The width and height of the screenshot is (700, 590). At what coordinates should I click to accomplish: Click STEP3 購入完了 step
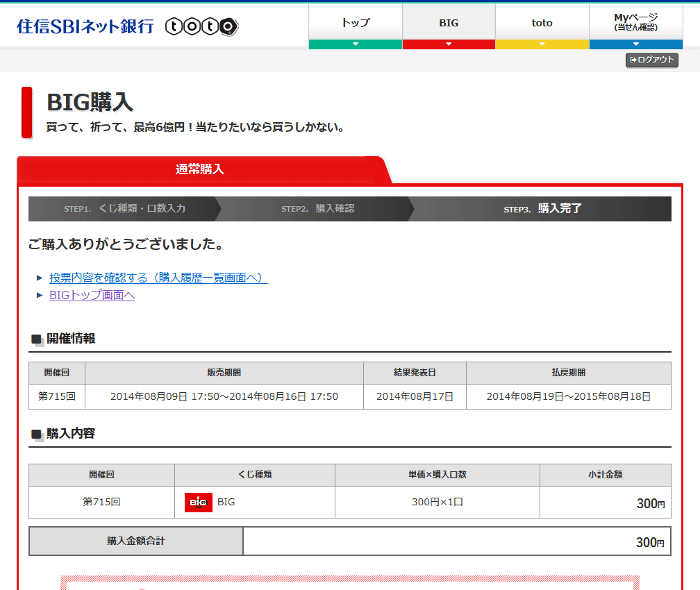pos(542,208)
